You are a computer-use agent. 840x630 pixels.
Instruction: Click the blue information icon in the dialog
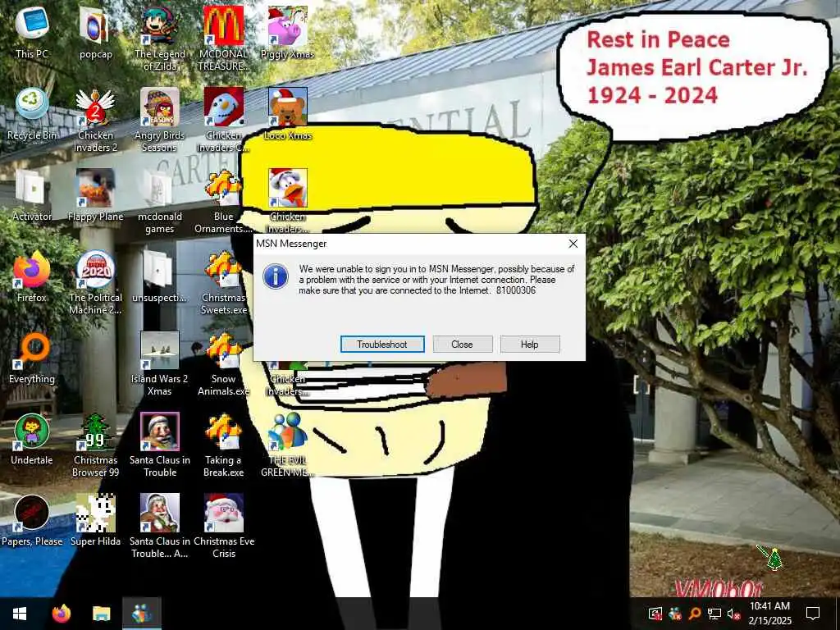pos(276,276)
